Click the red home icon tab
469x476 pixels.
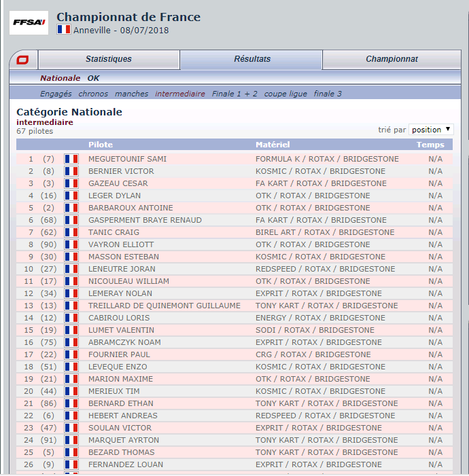[x=22, y=60]
